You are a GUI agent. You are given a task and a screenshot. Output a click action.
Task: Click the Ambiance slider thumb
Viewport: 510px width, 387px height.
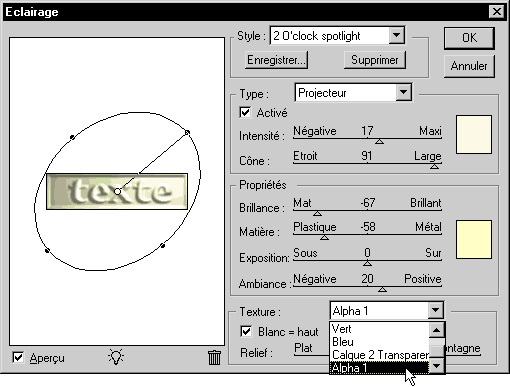[x=382, y=289]
